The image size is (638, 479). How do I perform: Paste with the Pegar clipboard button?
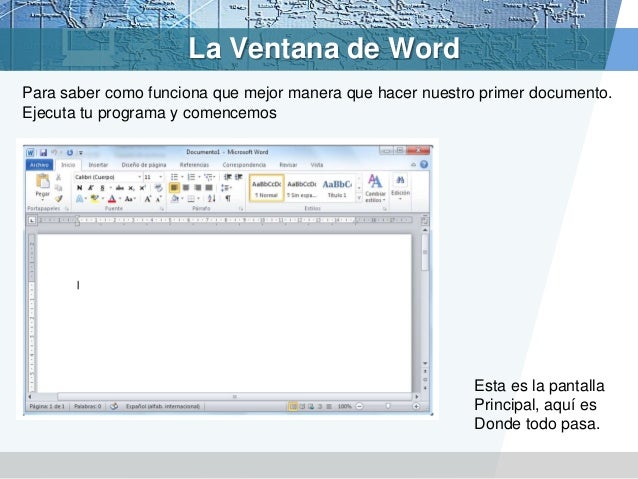pyautogui.click(x=43, y=186)
